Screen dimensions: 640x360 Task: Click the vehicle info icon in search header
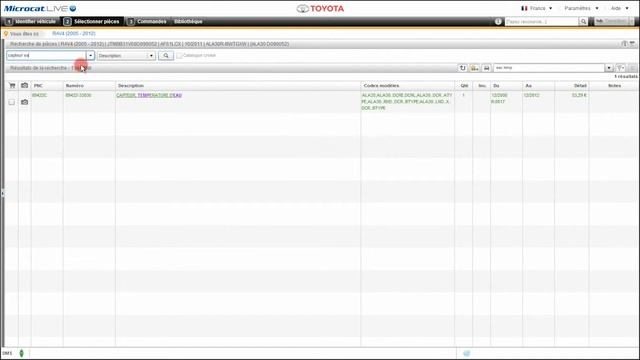624,44
